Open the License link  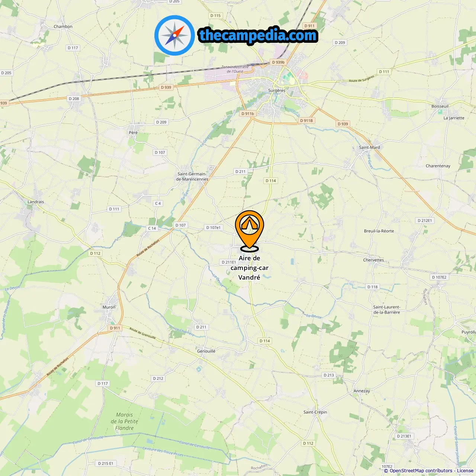465,470
